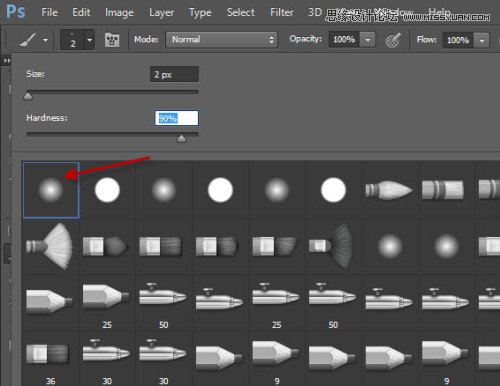Click the Opacity: label
The image size is (500, 386).
pyautogui.click(x=305, y=39)
